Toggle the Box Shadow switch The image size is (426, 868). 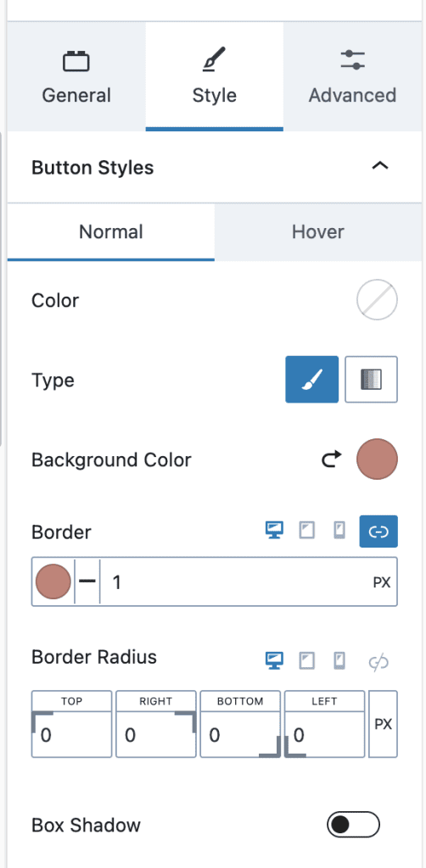353,824
